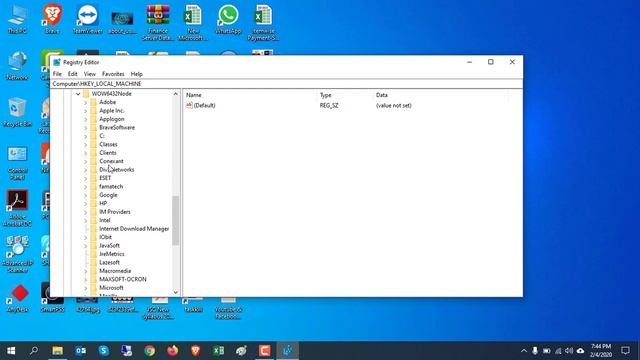Open Outlook from taskbar
The height and width of the screenshot is (360, 640).
coord(80,351)
